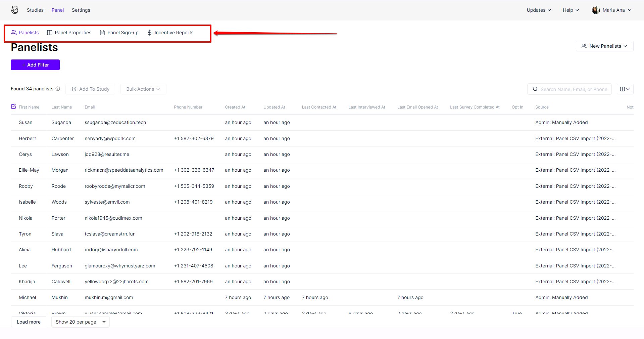The height and width of the screenshot is (339, 644).
Task: Click the owl logo in the top bar
Action: click(x=15, y=10)
